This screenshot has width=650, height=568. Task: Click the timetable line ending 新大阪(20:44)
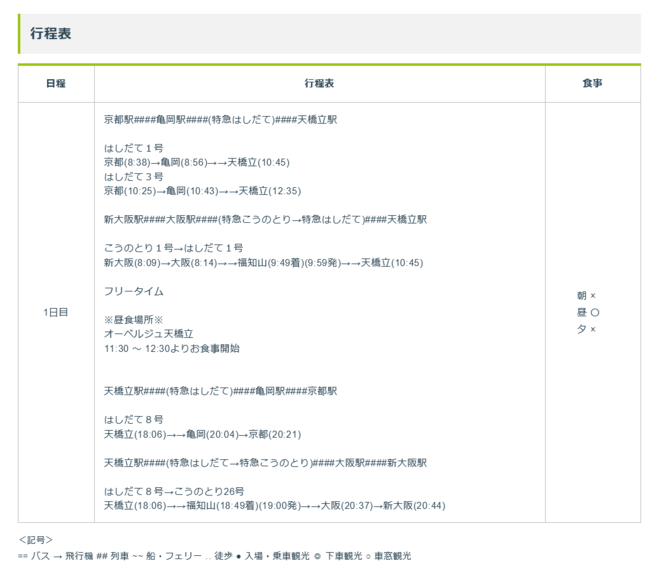(x=274, y=506)
